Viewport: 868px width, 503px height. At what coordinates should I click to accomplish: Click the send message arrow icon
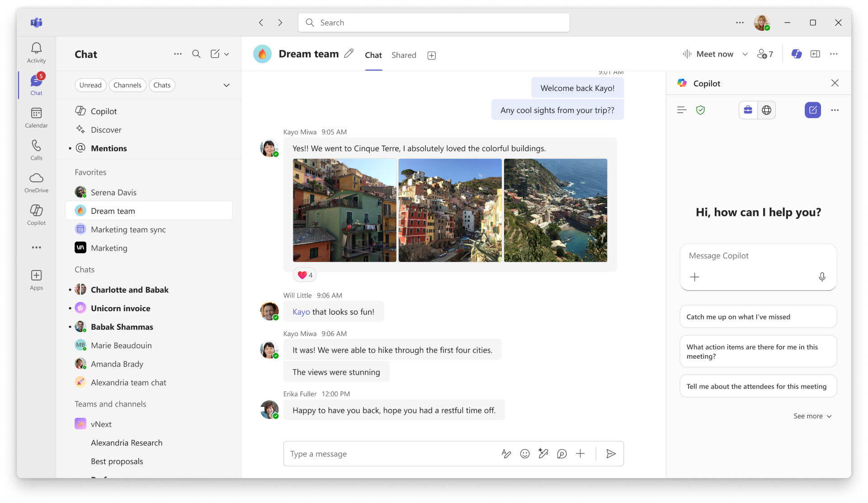611,454
